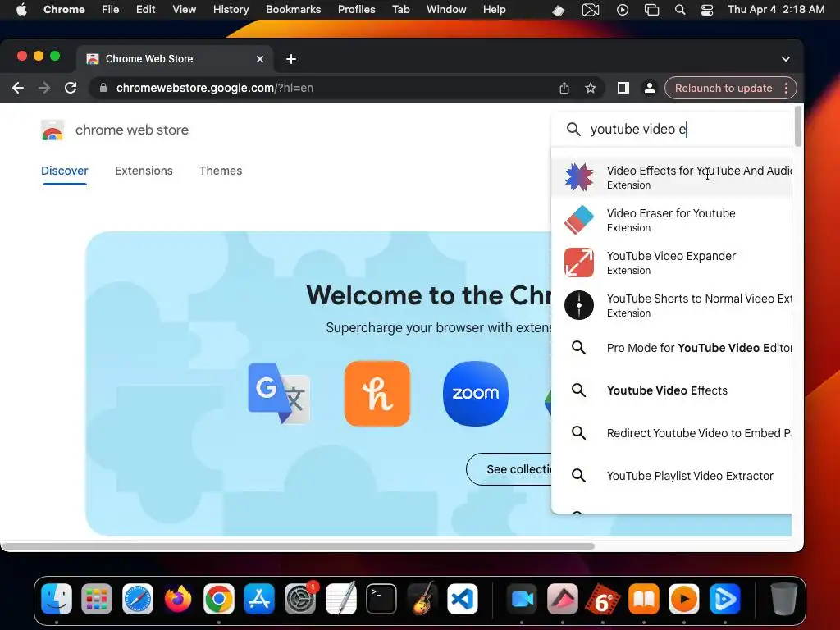
Task: Open the Chrome profile avatar
Action: (650, 88)
